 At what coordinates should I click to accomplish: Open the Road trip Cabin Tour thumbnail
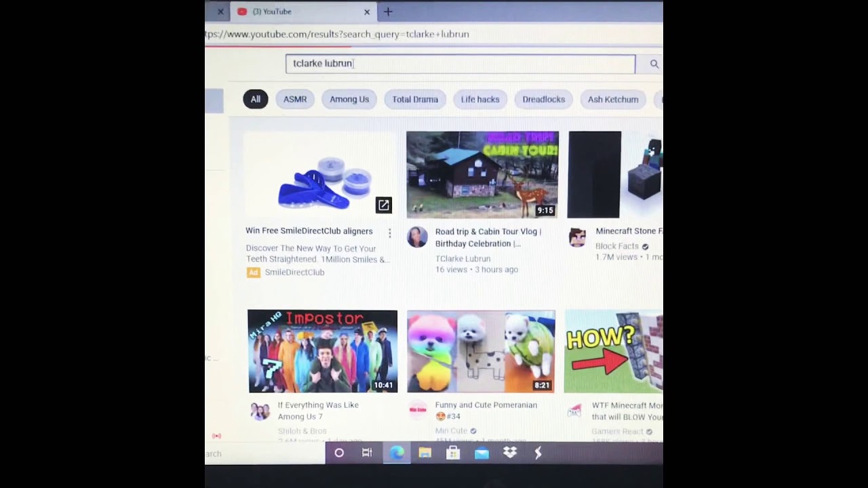point(482,174)
